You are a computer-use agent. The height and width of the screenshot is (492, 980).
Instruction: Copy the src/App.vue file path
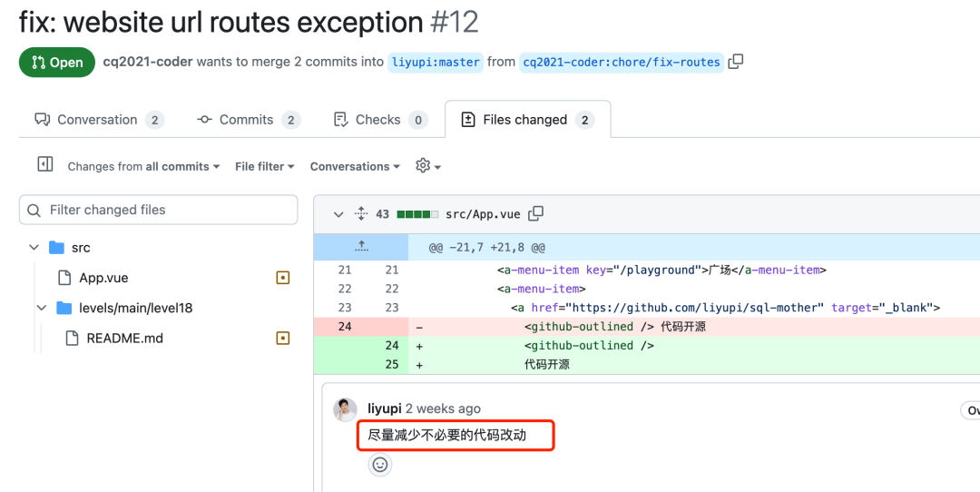(x=536, y=214)
